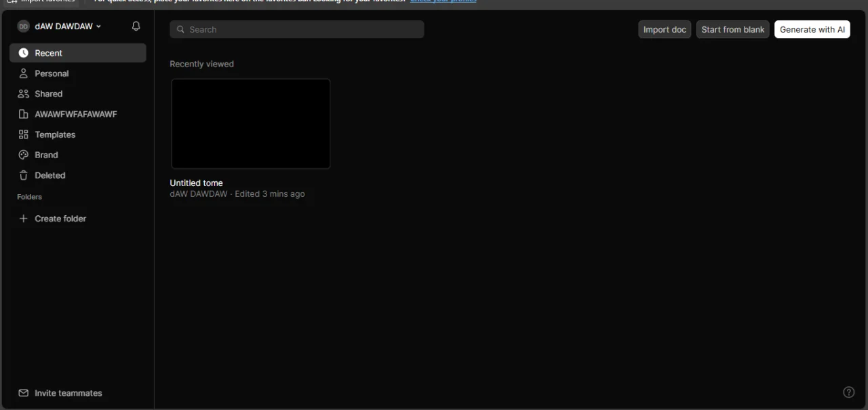Click the Deleted trash icon
Screen dimensions: 868x410
[x=23, y=175]
